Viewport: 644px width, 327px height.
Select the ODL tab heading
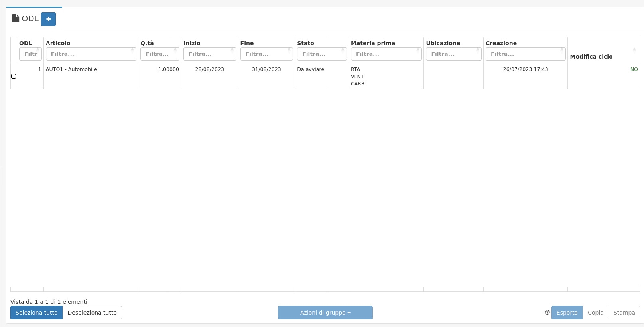tap(30, 19)
